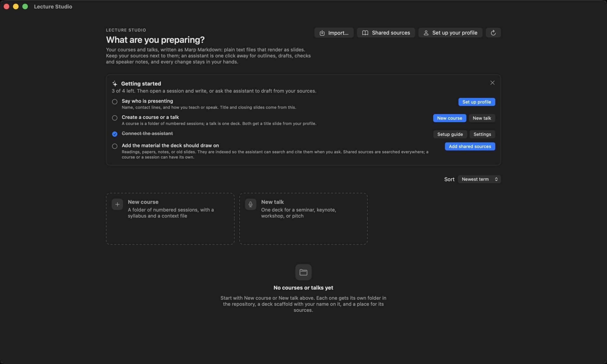Click the What are you preparing? heading
This screenshot has height=364, width=607.
tap(155, 40)
